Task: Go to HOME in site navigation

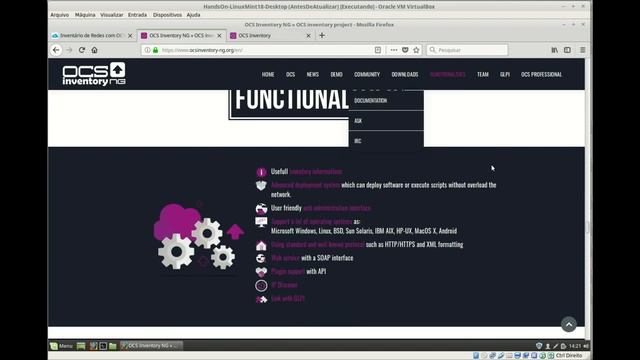Action: point(268,74)
